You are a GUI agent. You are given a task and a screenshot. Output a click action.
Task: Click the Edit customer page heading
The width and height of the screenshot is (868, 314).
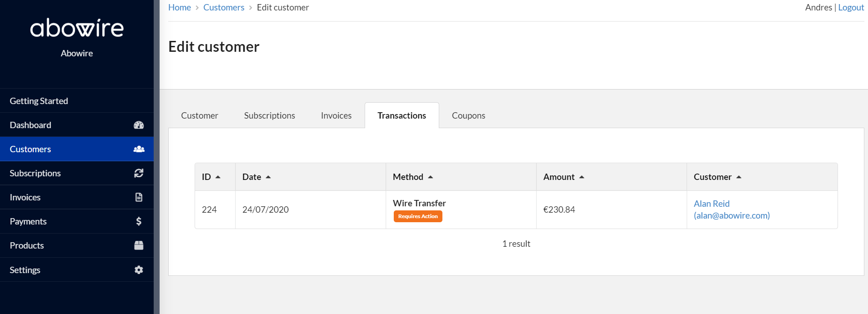[214, 46]
